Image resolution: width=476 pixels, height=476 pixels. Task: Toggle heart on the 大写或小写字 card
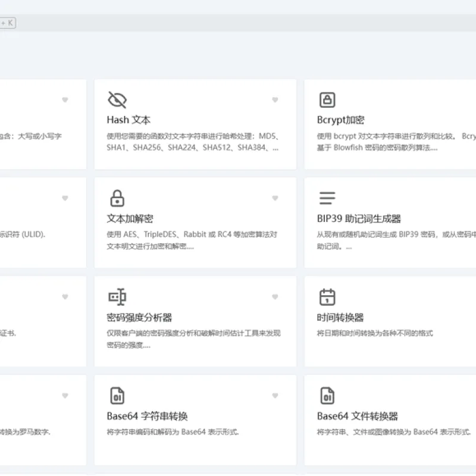(65, 99)
